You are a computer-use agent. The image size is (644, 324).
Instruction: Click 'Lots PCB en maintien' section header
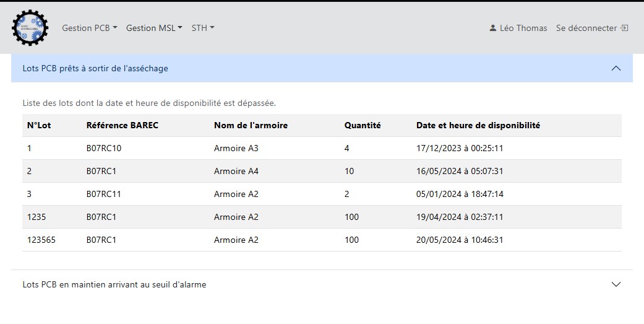[x=114, y=284]
